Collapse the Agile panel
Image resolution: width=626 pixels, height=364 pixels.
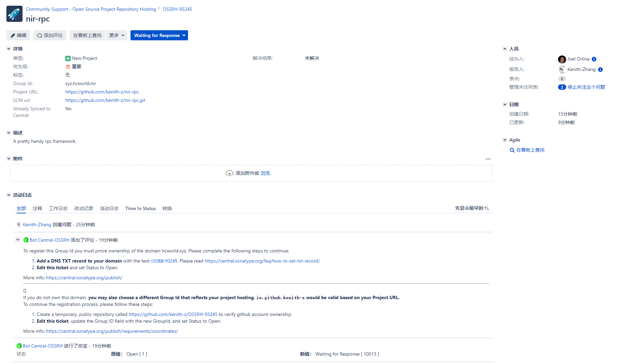505,140
